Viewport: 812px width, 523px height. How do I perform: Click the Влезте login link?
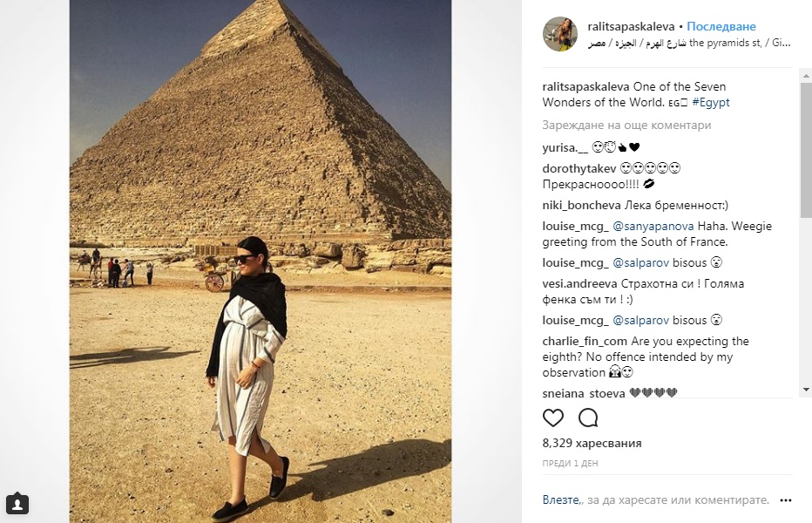pos(561,500)
